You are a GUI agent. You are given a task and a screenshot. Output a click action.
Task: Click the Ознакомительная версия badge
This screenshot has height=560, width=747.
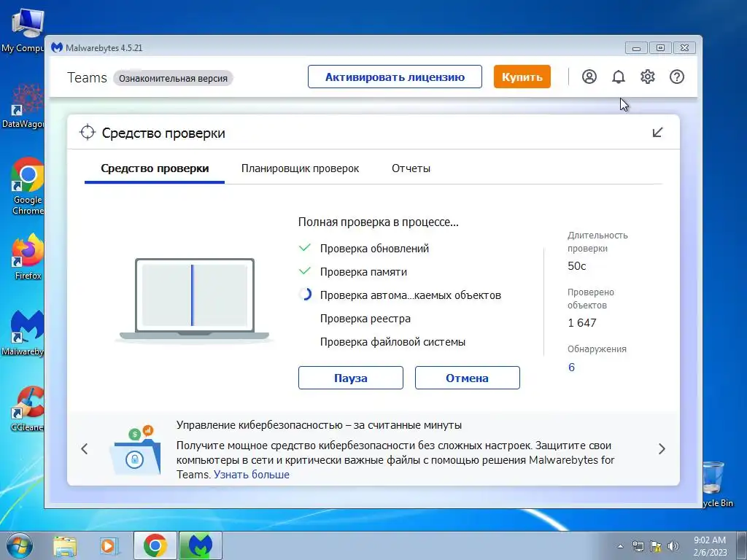point(173,78)
